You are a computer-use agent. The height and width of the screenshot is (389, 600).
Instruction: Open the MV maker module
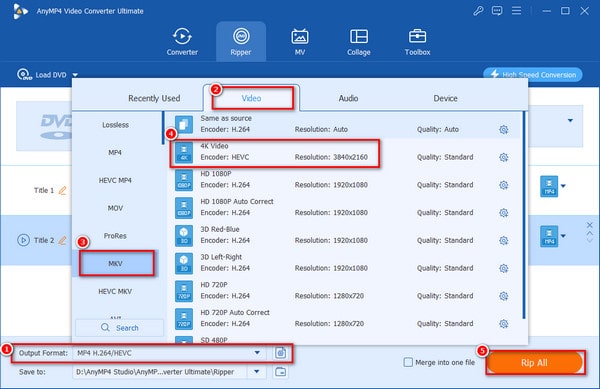point(300,41)
